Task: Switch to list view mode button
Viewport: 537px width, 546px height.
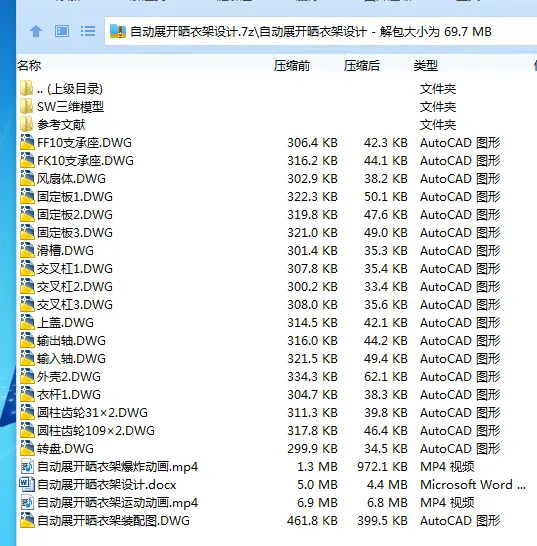Action: tap(88, 31)
